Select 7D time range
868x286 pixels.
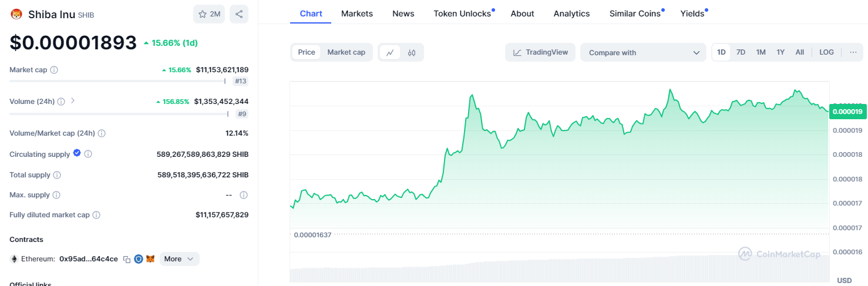[x=741, y=52]
